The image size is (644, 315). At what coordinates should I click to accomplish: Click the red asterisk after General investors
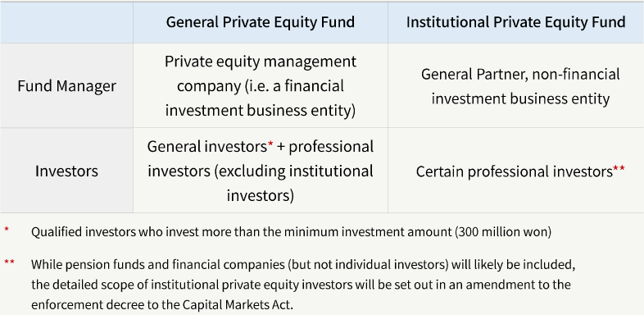[x=270, y=144]
